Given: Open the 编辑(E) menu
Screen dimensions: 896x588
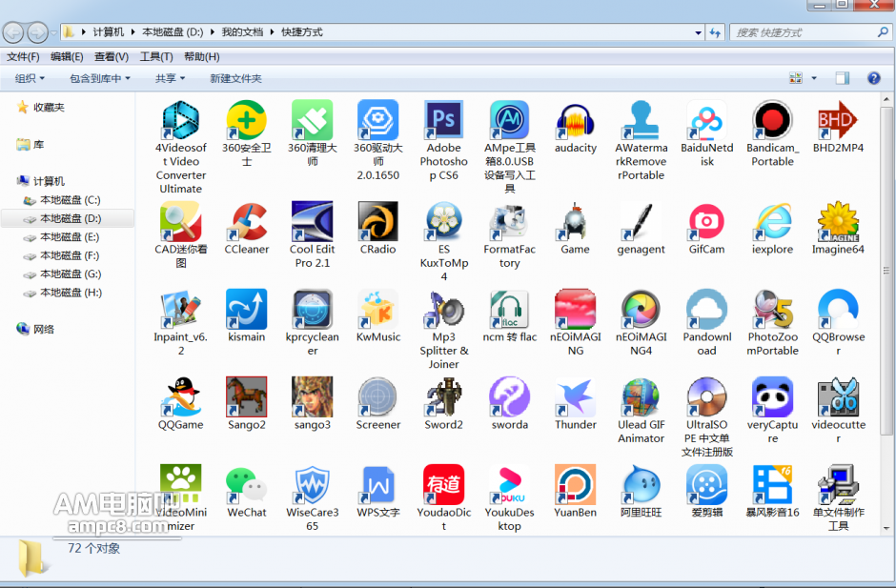Looking at the screenshot, I should pos(67,56).
